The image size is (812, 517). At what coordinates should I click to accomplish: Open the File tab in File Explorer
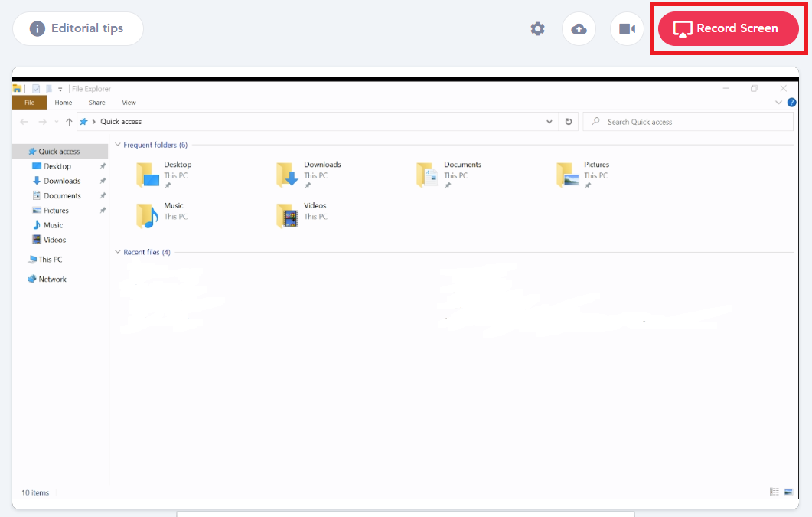(30, 103)
